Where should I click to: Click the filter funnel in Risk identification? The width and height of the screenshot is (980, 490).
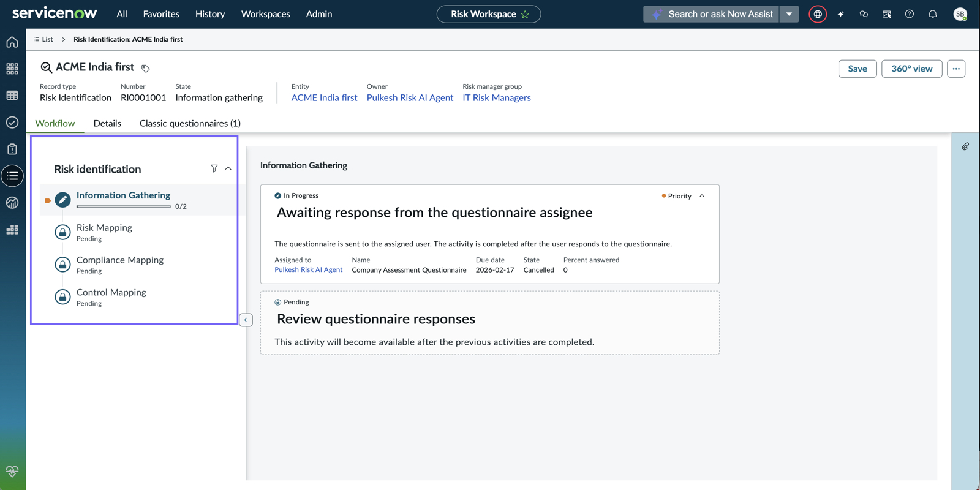pyautogui.click(x=214, y=168)
